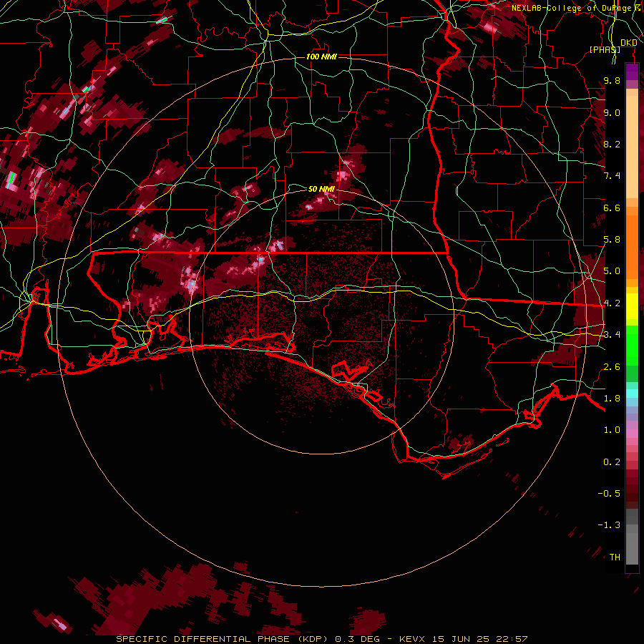This screenshot has height=644, width=644.
Task: Click the 6.6 value on the color scale
Action: 612,208
